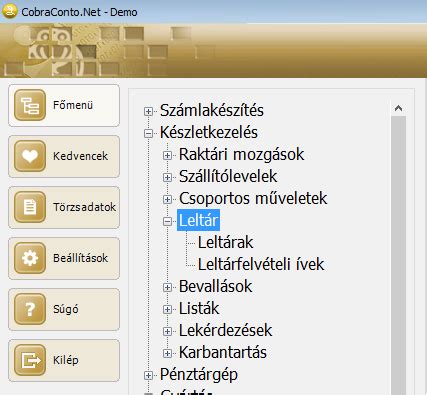Open the Leltárak entry
This screenshot has width=427, height=395.
point(225,242)
